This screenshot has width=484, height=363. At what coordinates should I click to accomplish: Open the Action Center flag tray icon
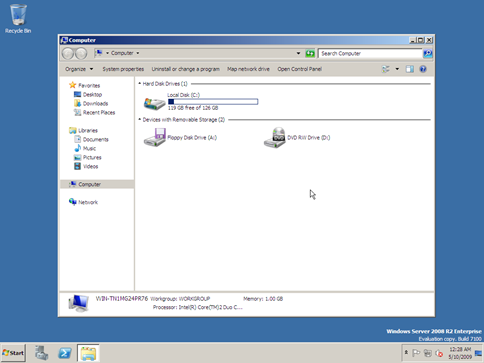tap(416, 353)
